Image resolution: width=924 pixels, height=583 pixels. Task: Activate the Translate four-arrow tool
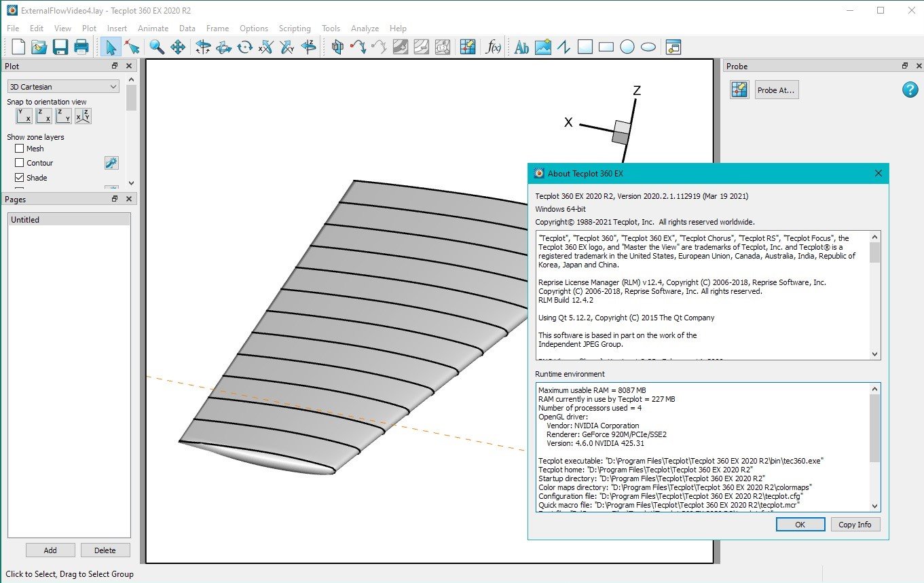point(178,47)
